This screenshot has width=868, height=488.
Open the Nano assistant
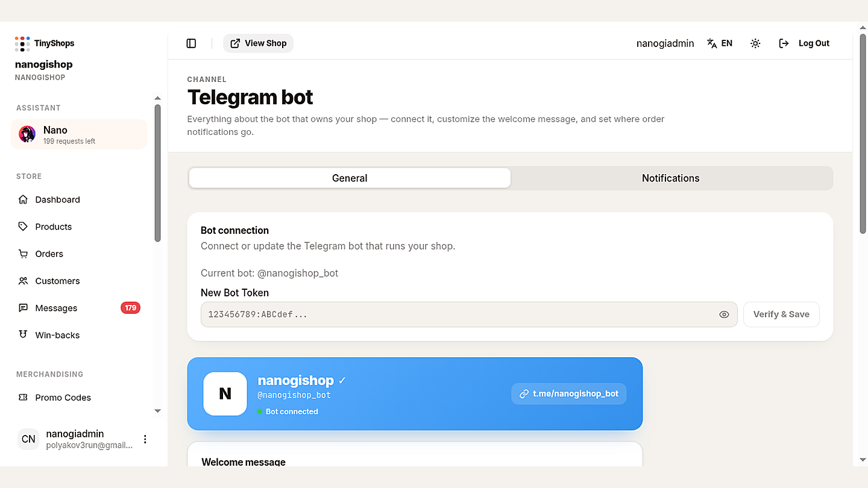[x=79, y=134]
